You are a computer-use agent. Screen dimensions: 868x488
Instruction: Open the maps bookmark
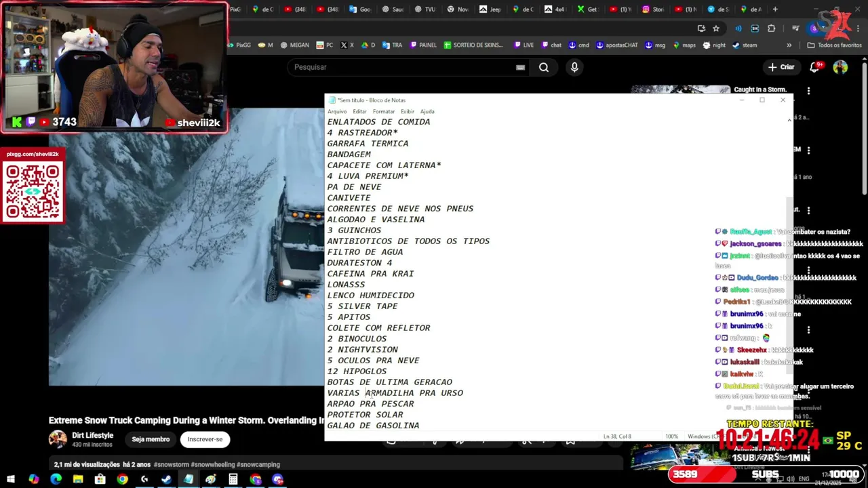coord(684,45)
